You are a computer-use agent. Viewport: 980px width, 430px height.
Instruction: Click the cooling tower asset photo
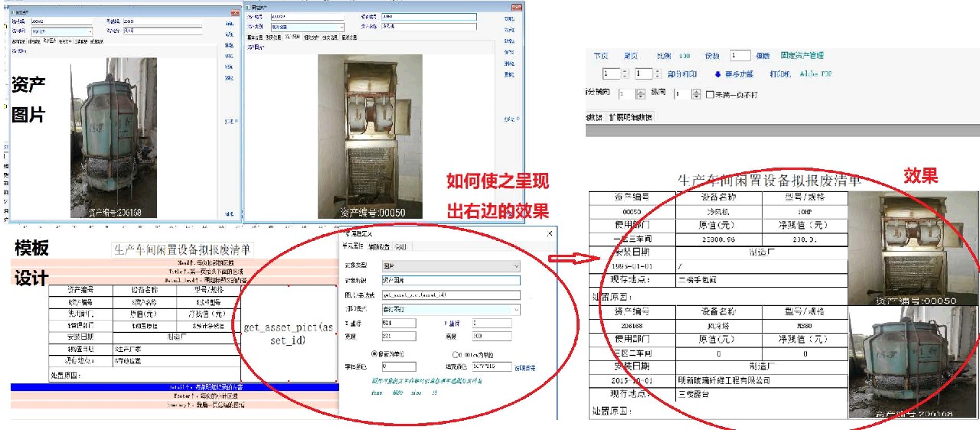point(113,138)
